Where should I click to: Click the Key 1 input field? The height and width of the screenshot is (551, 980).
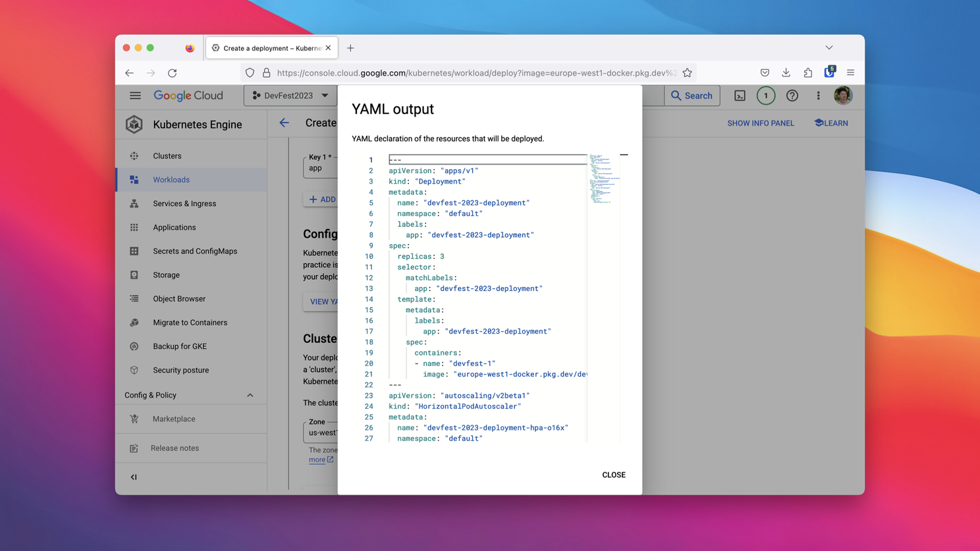[x=321, y=167]
